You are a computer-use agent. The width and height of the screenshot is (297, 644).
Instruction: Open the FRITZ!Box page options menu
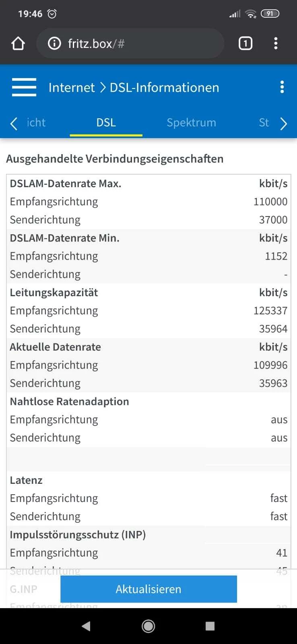[x=282, y=87]
